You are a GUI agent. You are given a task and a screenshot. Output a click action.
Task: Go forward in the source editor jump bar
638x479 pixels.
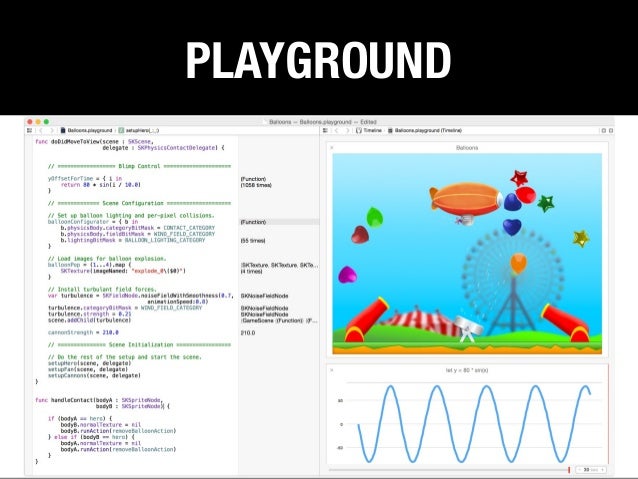click(52, 131)
